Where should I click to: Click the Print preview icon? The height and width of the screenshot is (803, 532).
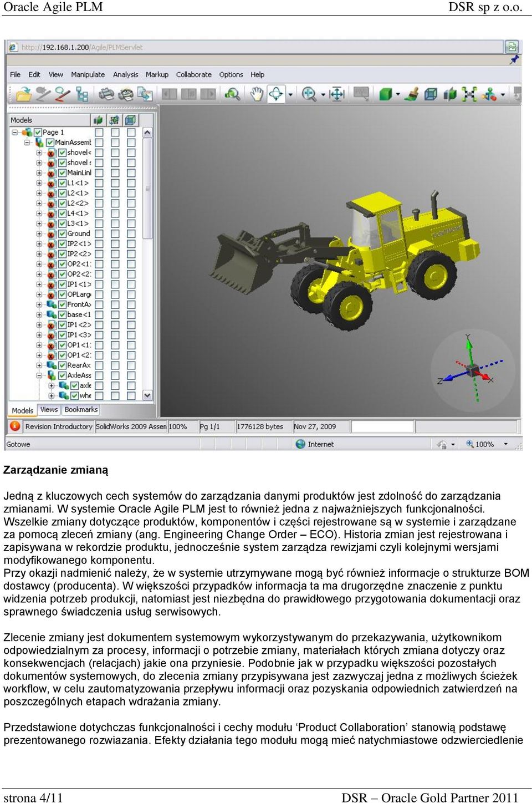click(x=126, y=94)
